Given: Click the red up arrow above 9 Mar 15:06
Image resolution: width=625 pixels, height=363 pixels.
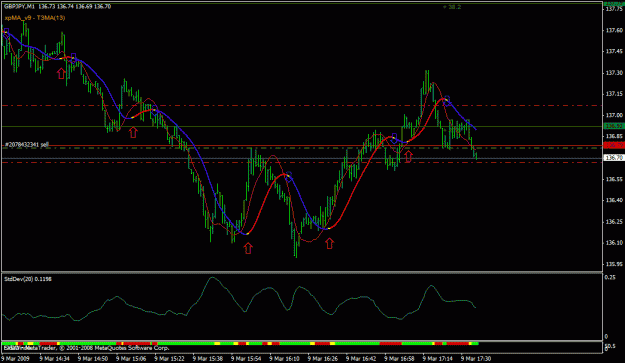Looking at the screenshot, I should click(x=133, y=132).
